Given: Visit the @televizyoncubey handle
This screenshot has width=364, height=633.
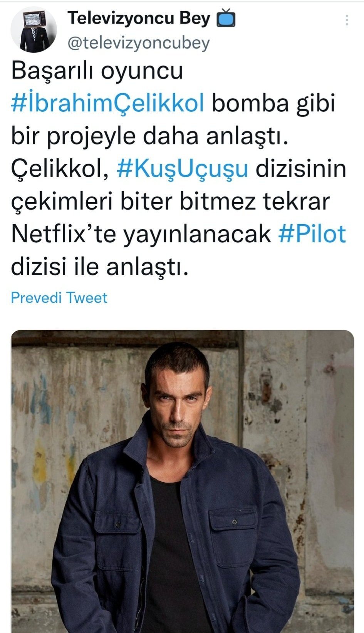Looking at the screenshot, I should 139,43.
